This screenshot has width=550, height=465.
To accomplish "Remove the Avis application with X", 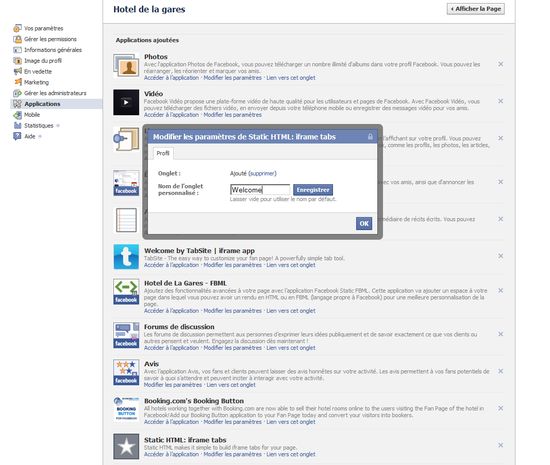I will 501,371.
